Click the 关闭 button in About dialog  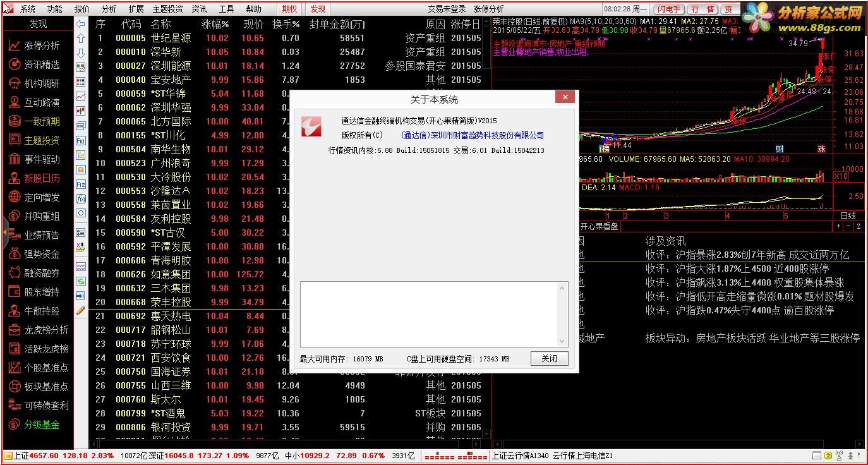549,358
